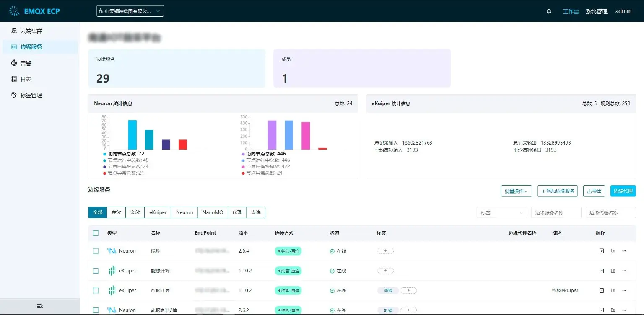
Task: Toggle the select-all checkbox in table header
Action: [x=96, y=233]
